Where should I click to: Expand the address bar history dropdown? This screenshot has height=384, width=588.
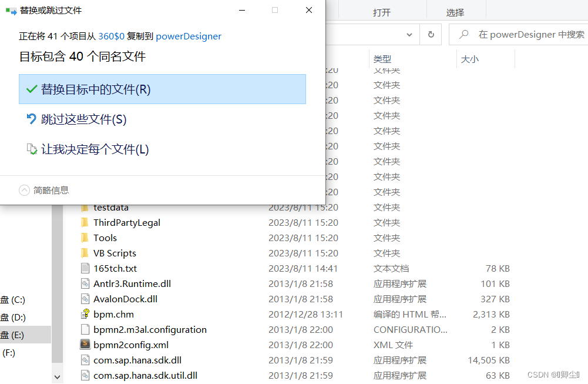409,34
